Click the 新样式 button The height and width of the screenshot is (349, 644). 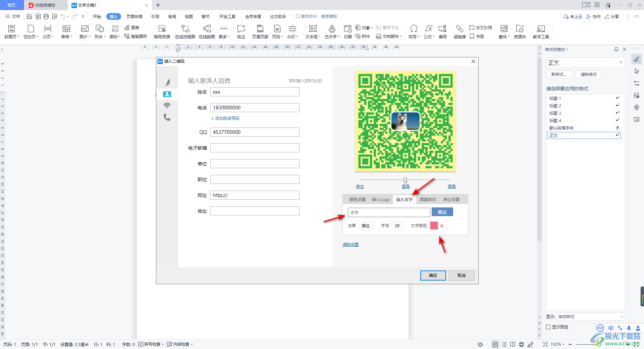point(559,74)
